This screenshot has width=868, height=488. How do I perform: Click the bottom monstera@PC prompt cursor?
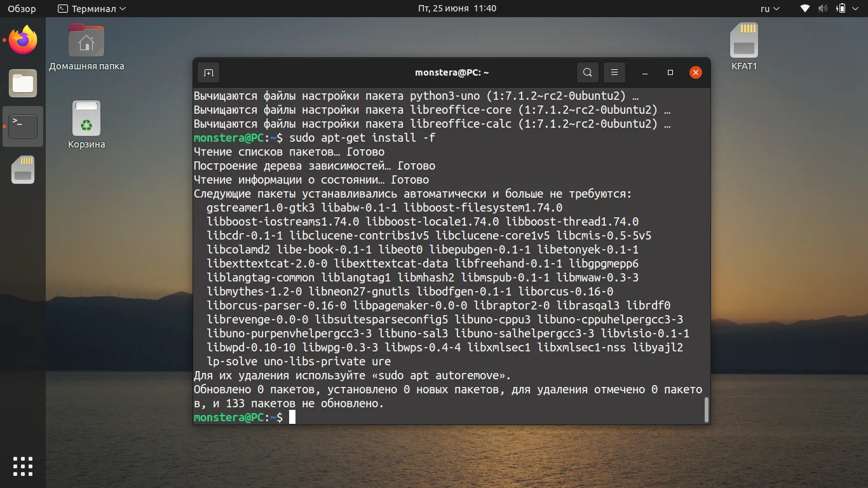click(292, 417)
